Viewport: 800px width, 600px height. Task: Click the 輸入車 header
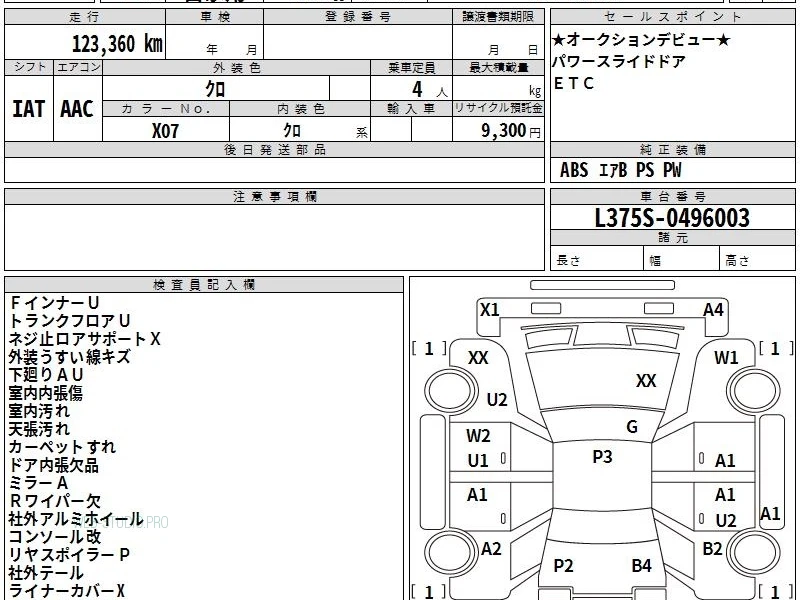tap(411, 109)
